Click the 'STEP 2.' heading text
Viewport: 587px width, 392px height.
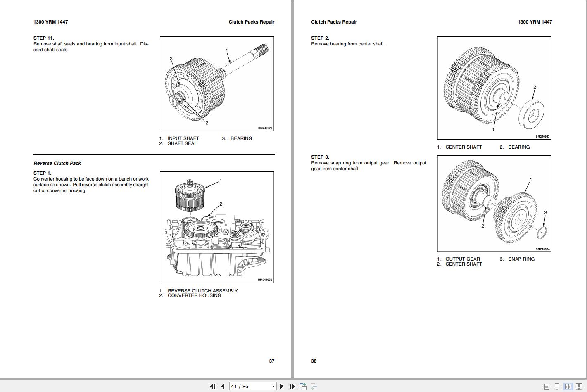(320, 38)
